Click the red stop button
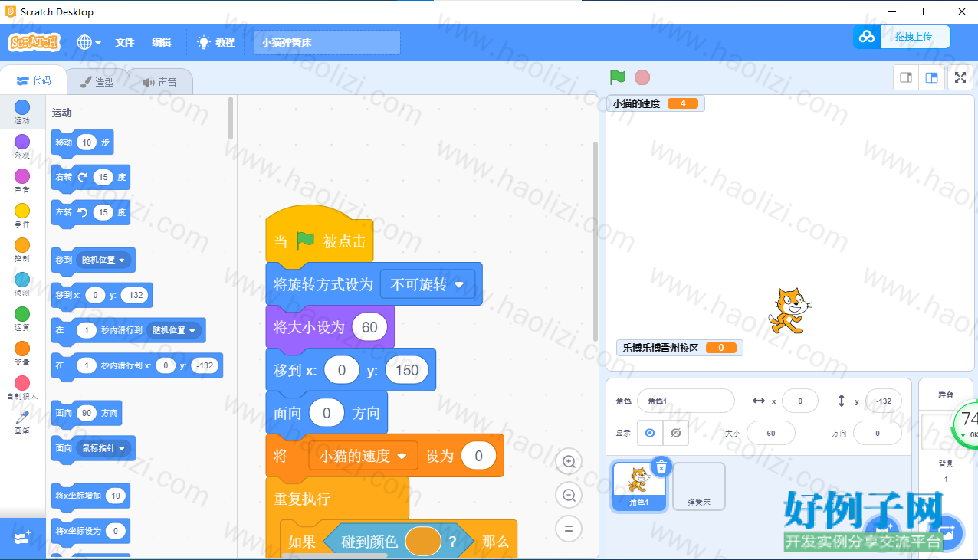This screenshot has width=978, height=560. click(642, 77)
